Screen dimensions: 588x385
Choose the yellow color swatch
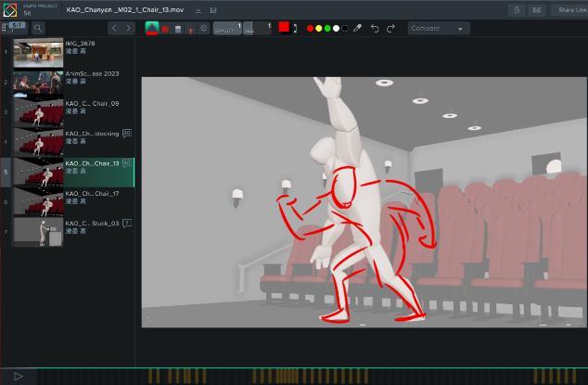pos(319,29)
